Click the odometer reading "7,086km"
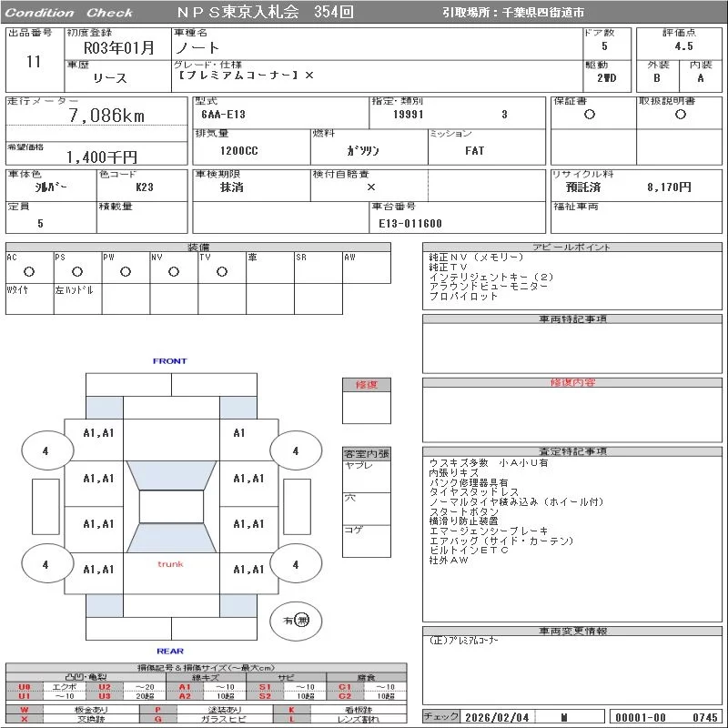The image size is (728, 728). (x=106, y=116)
